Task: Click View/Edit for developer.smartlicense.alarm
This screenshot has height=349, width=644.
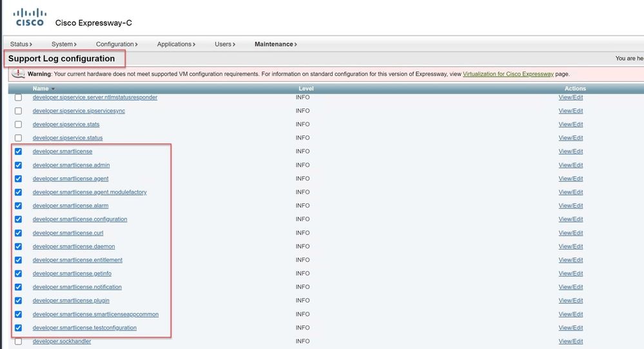Action: [x=571, y=206]
